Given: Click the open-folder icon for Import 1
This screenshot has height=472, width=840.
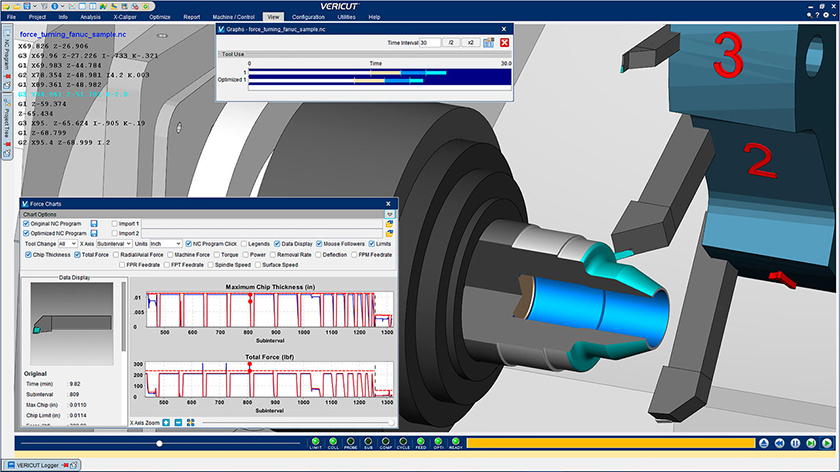Looking at the screenshot, I should tap(389, 223).
